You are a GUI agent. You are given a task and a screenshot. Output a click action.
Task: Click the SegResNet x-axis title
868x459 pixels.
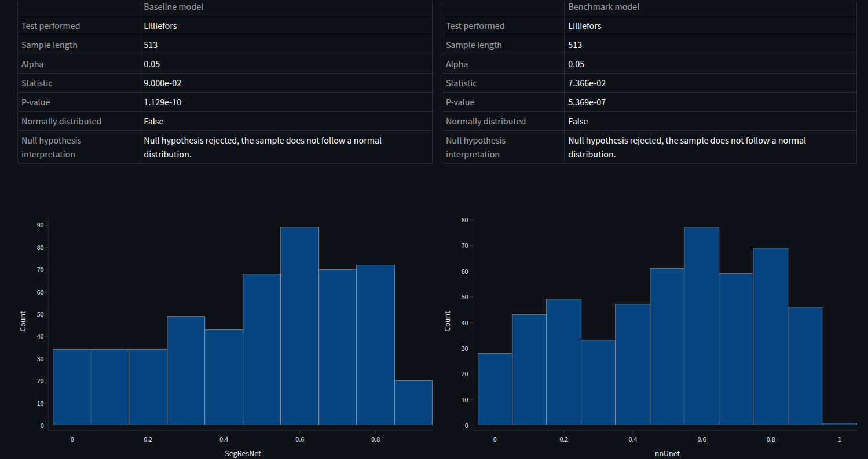tap(239, 453)
